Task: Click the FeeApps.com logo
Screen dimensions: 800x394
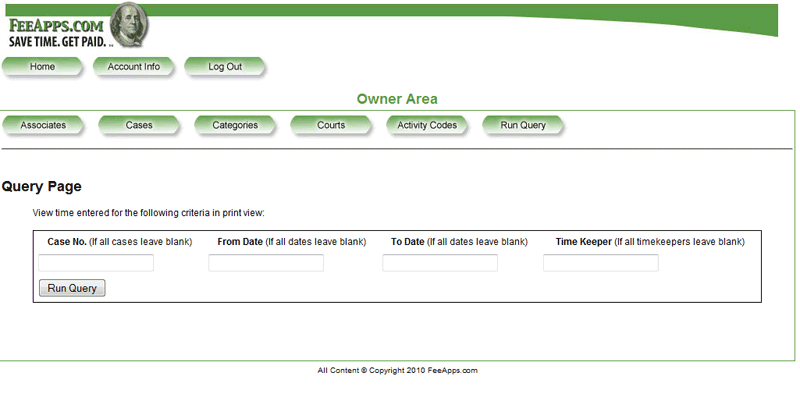Action: point(78,26)
